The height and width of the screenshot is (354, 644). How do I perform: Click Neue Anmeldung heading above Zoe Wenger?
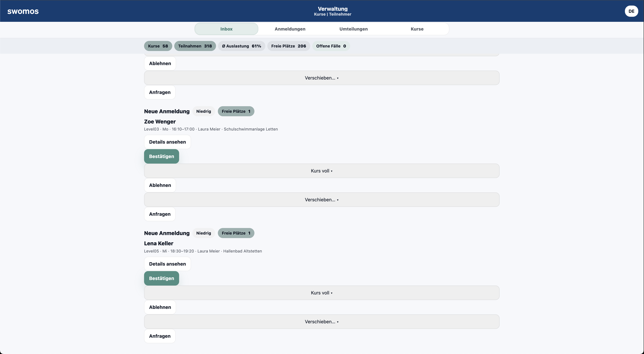coord(167,111)
